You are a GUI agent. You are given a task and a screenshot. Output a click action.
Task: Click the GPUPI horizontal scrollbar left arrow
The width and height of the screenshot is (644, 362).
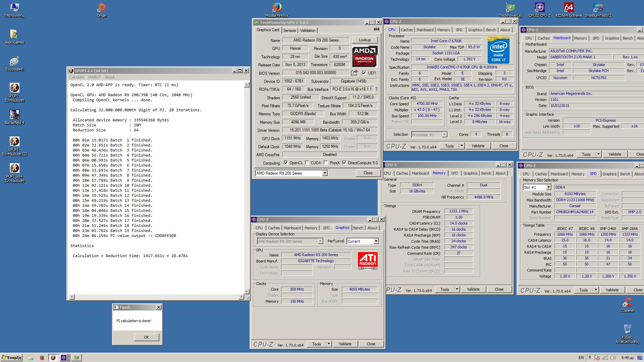click(72, 297)
